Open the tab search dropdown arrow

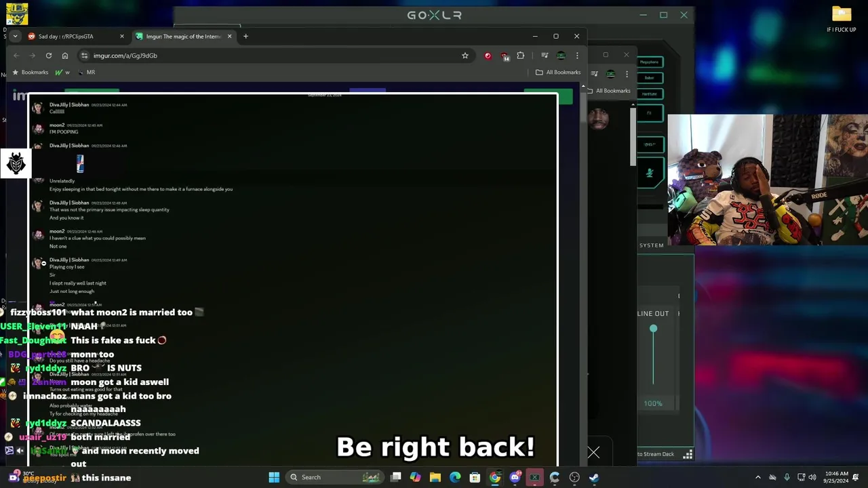click(x=15, y=37)
